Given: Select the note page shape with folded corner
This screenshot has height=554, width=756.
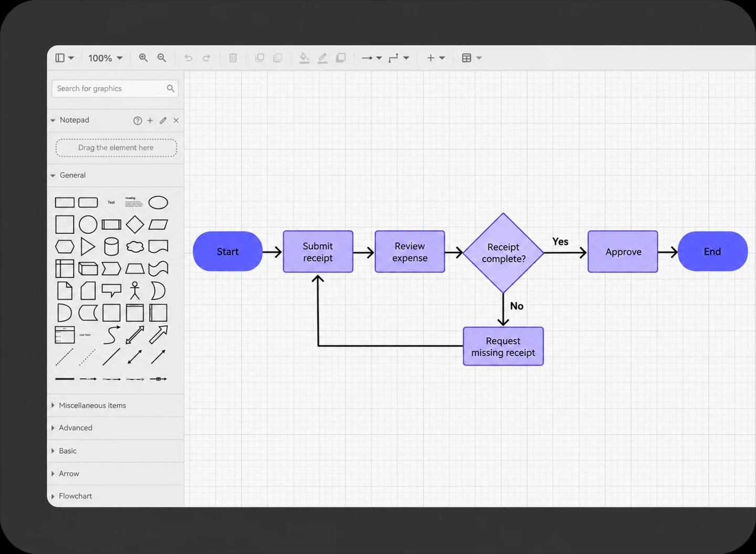Looking at the screenshot, I should tap(65, 290).
